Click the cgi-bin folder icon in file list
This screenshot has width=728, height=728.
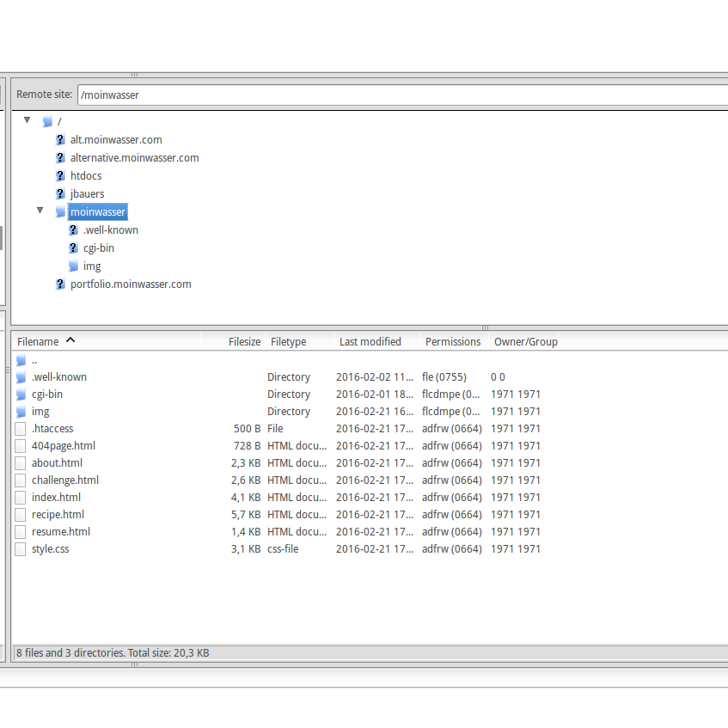point(21,395)
